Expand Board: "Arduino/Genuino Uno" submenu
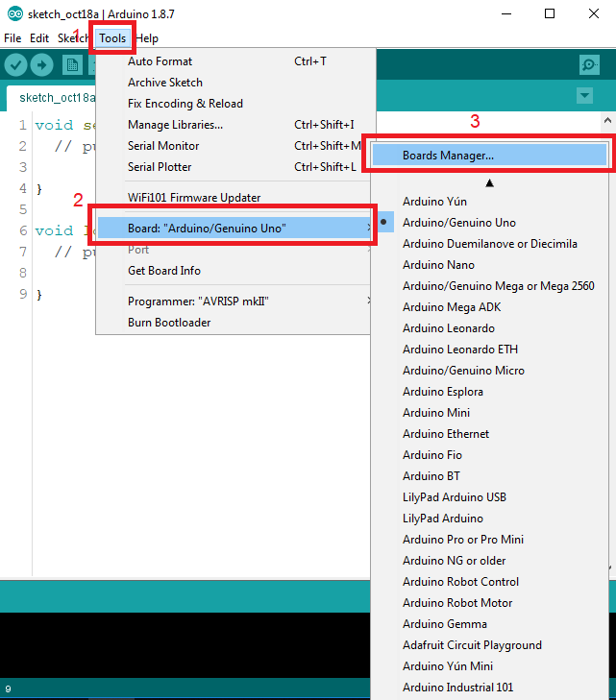Screen dimensions: 616x700 234,229
